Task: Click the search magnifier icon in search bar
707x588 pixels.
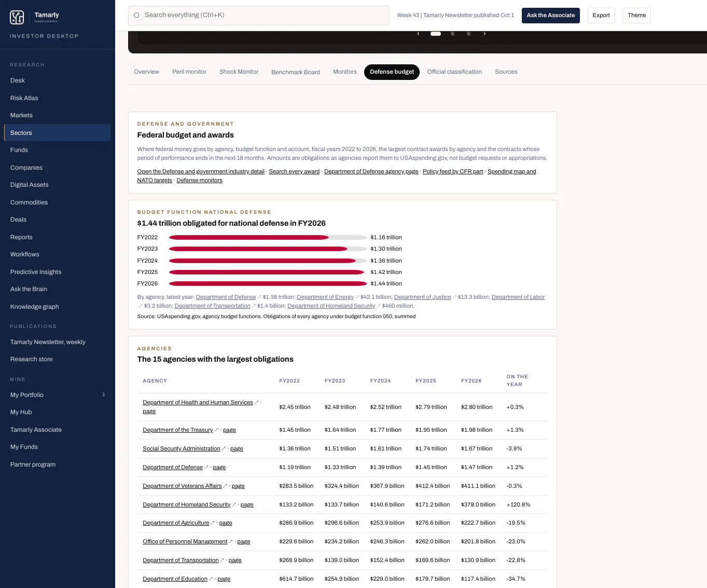Action: pos(136,15)
